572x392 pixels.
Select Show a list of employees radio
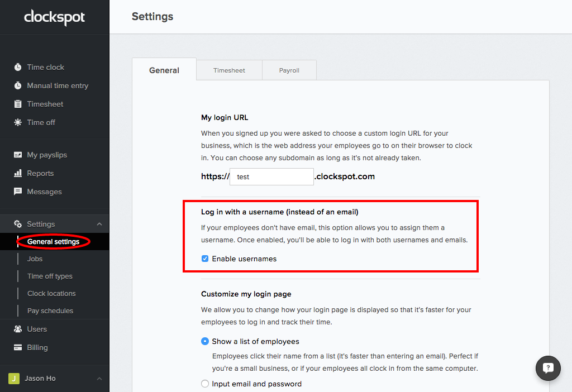pos(205,341)
